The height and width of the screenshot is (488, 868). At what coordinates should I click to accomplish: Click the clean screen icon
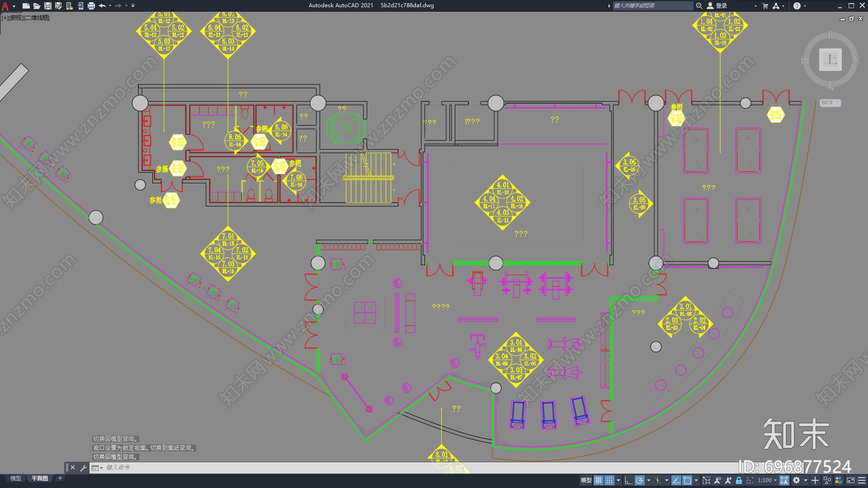[851, 480]
